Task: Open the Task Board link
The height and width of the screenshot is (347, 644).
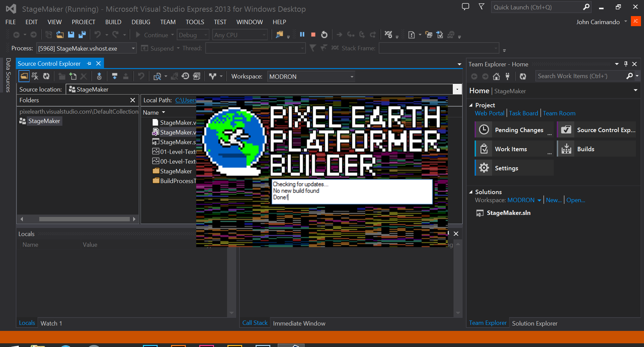Action: pos(523,113)
